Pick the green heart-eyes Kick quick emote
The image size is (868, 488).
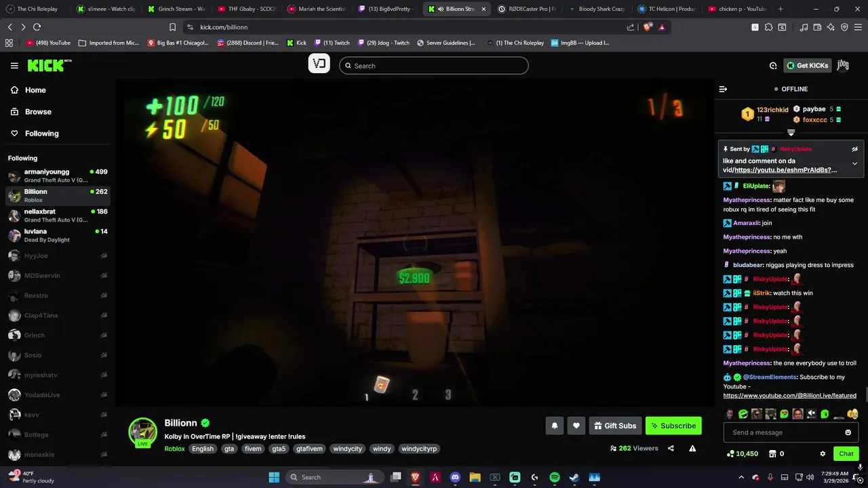pyautogui.click(x=785, y=413)
